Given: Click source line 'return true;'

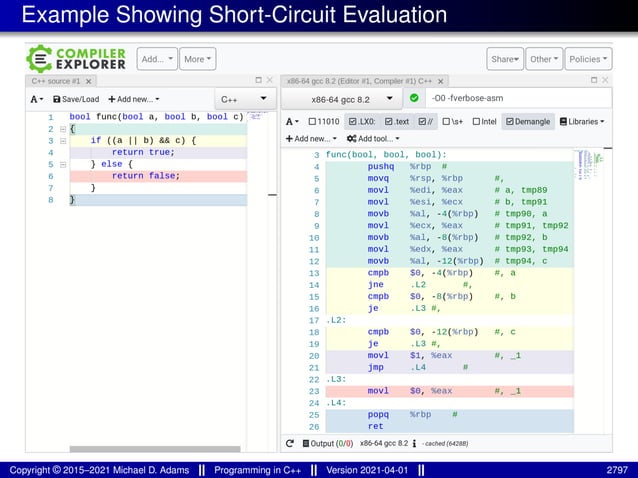Looking at the screenshot, I should click(143, 152).
